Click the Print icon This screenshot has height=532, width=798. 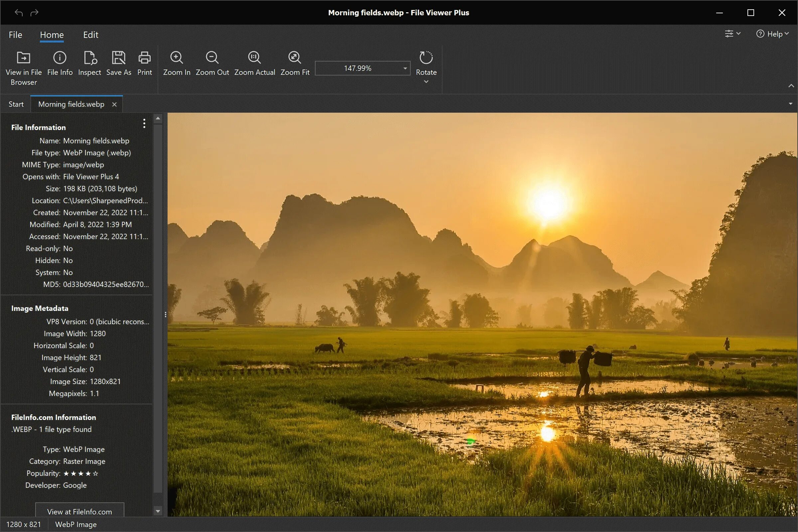pyautogui.click(x=145, y=58)
